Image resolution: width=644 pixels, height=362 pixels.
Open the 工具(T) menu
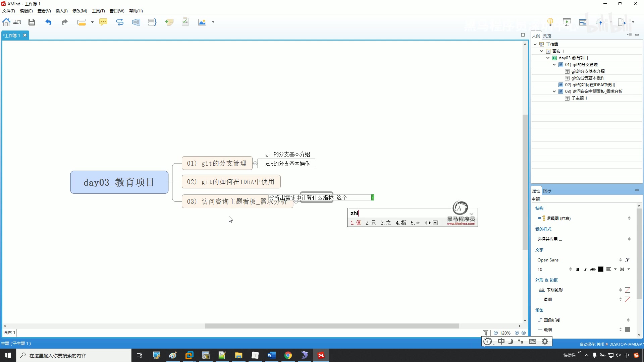click(98, 11)
